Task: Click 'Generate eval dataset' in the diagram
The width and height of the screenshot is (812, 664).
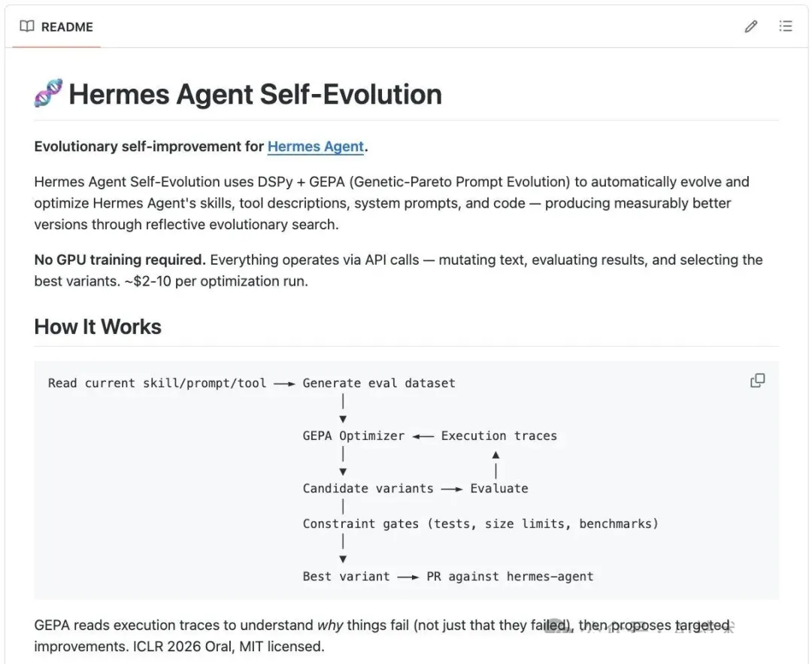Action: click(379, 384)
